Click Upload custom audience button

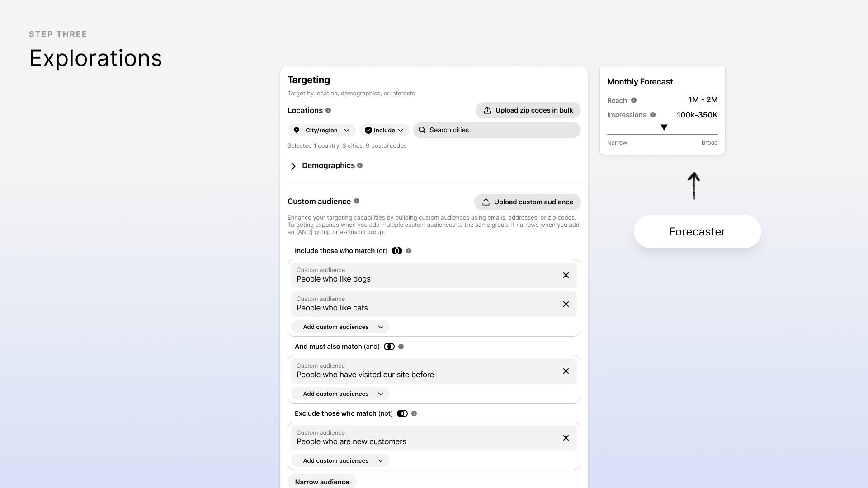click(x=527, y=202)
